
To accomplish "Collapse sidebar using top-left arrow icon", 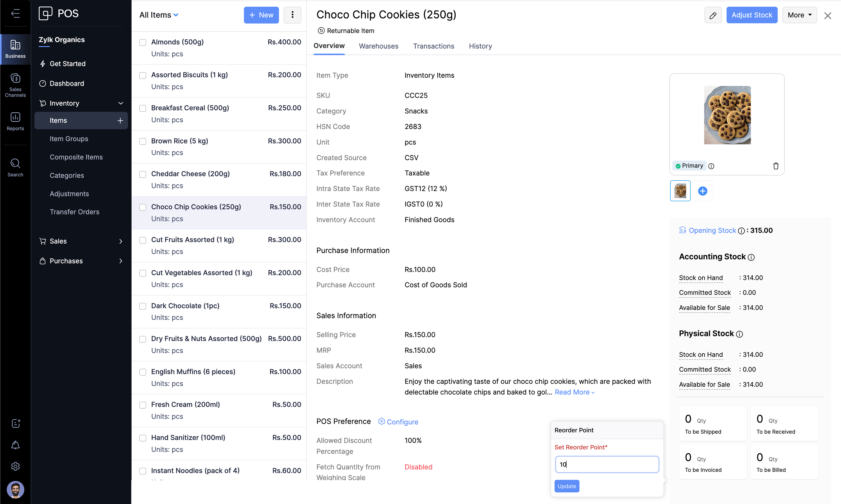I will [15, 13].
